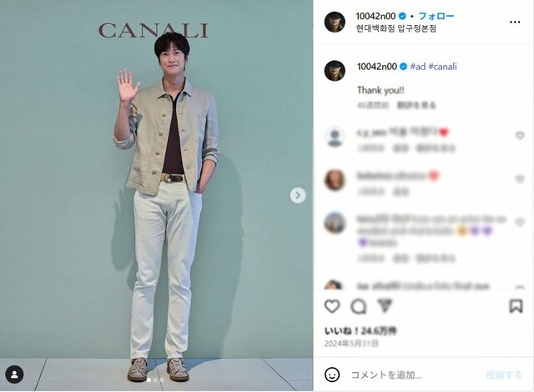Open the location 현대백화점 압구정본점
534x392 pixels.
pyautogui.click(x=395, y=28)
